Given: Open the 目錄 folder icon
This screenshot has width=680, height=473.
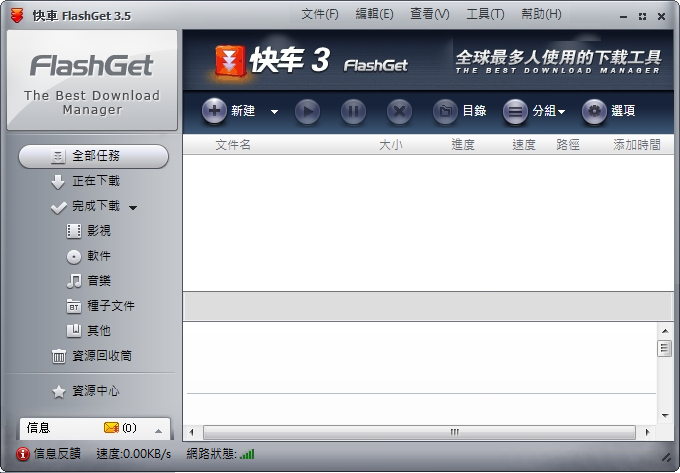Looking at the screenshot, I should [445, 112].
